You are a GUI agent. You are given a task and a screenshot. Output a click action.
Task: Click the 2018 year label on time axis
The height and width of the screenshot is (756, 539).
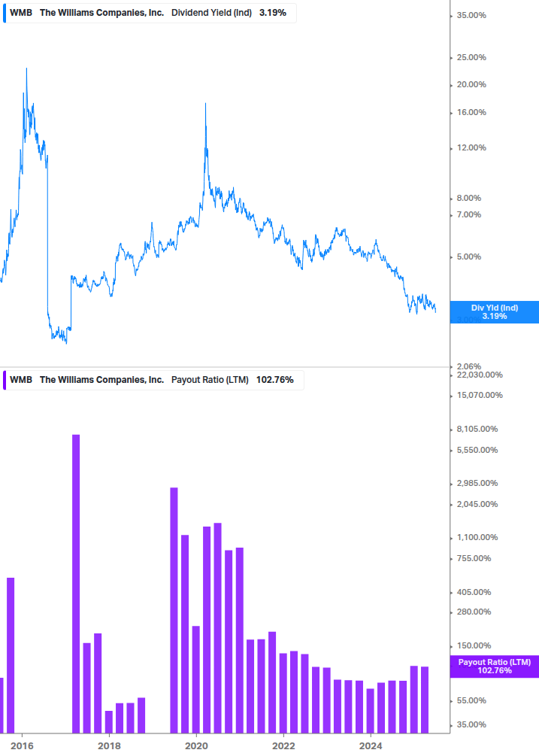point(109,746)
